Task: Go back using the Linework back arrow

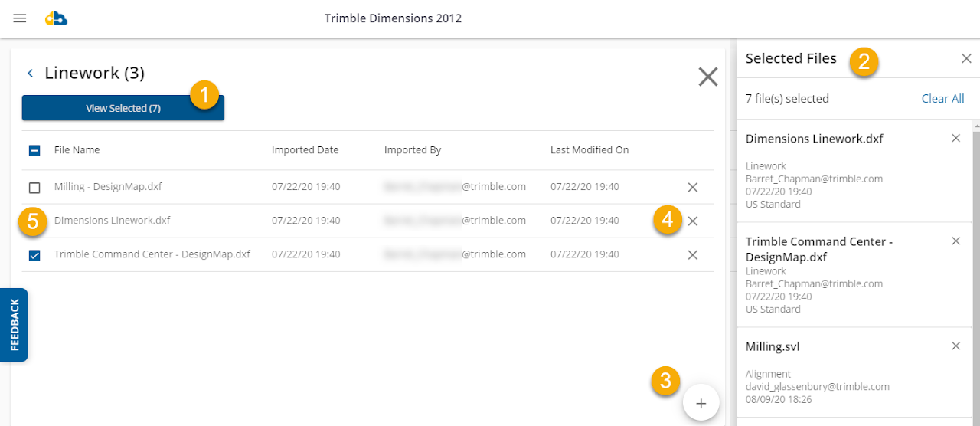Action: point(31,74)
